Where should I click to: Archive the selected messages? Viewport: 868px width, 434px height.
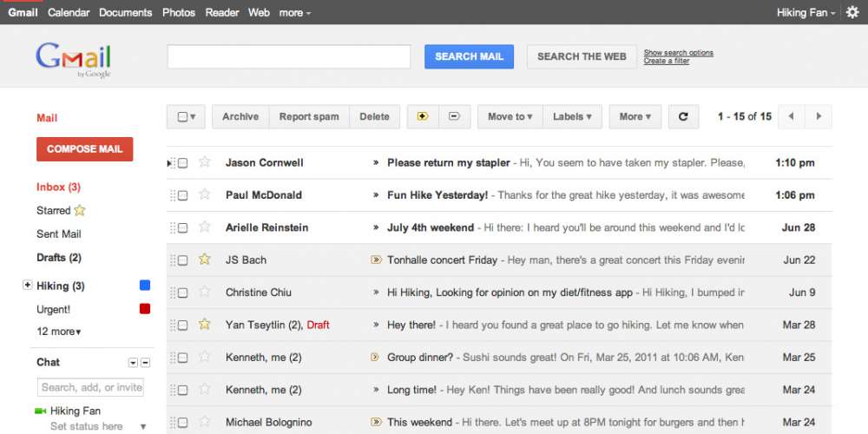(240, 117)
